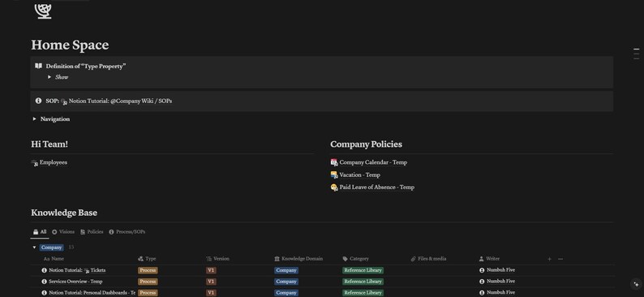This screenshot has height=297, width=644.
Task: Click the Type column header
Action: click(147, 259)
